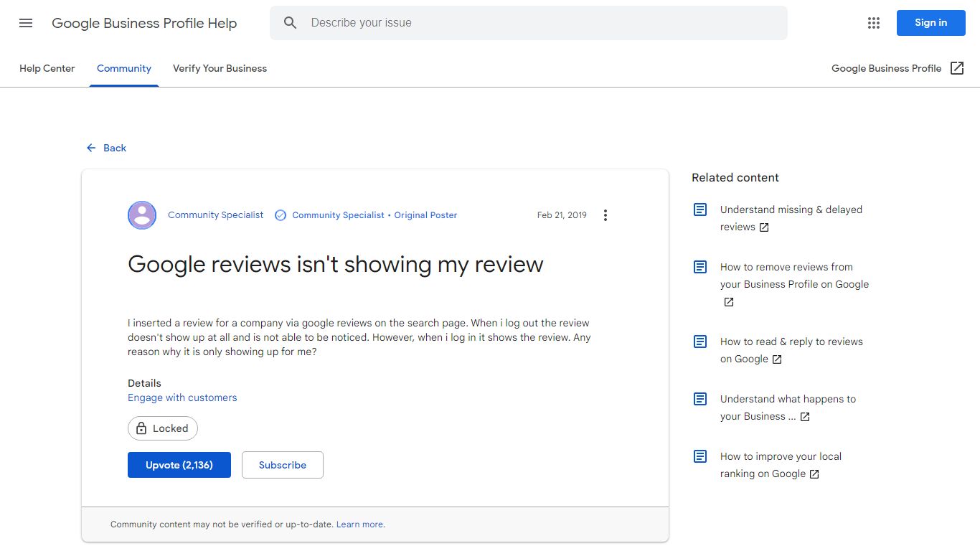Click the lock icon in Locked chip
This screenshot has width=980, height=551.
141,428
